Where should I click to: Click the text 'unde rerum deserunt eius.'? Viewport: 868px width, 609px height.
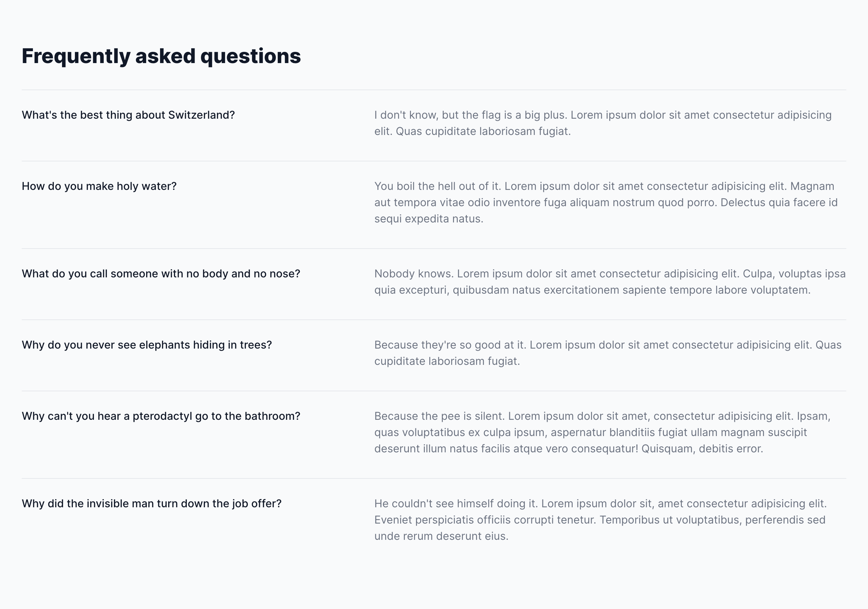[441, 536]
